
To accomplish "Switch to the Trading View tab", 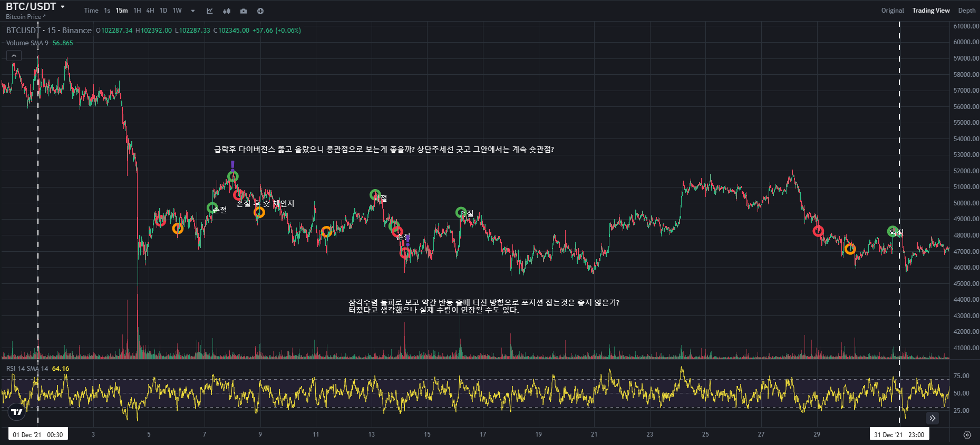I will coord(931,11).
